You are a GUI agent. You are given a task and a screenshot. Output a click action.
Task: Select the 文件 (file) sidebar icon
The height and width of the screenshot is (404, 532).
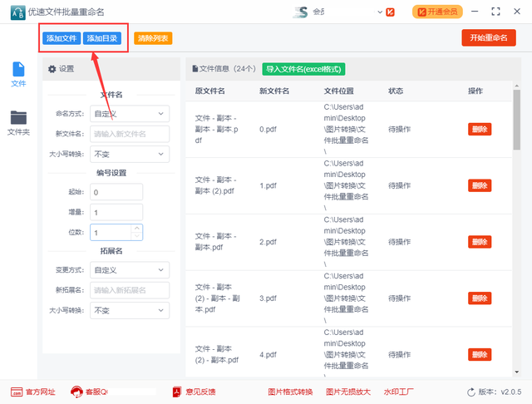point(17,73)
